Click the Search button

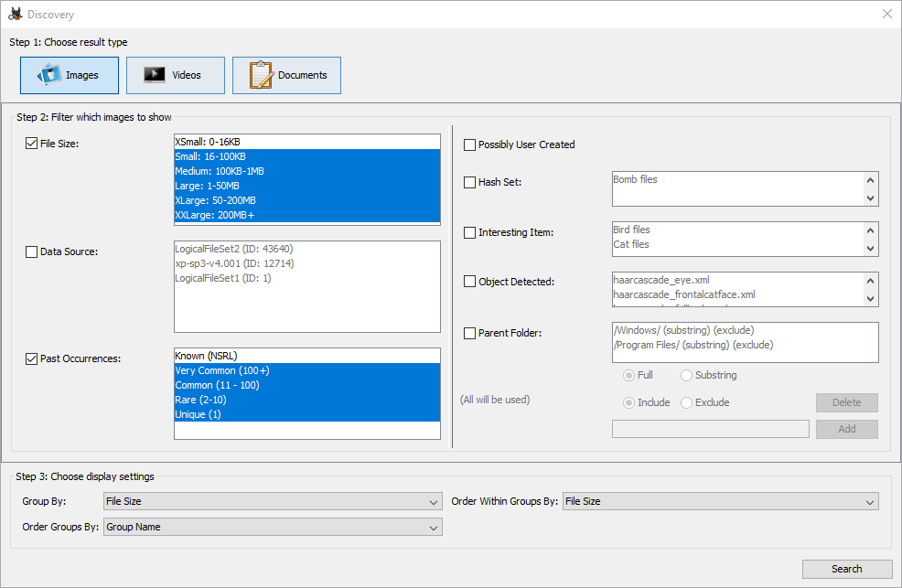click(847, 569)
